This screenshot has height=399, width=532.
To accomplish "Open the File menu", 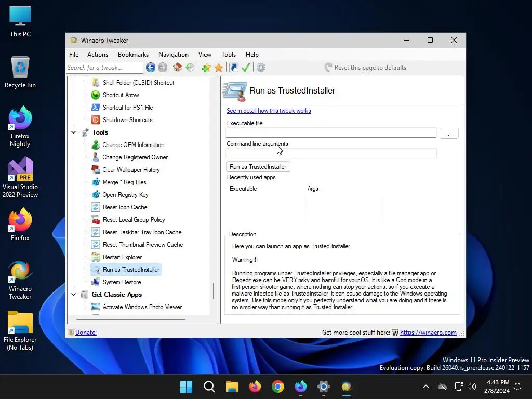I will coord(74,54).
